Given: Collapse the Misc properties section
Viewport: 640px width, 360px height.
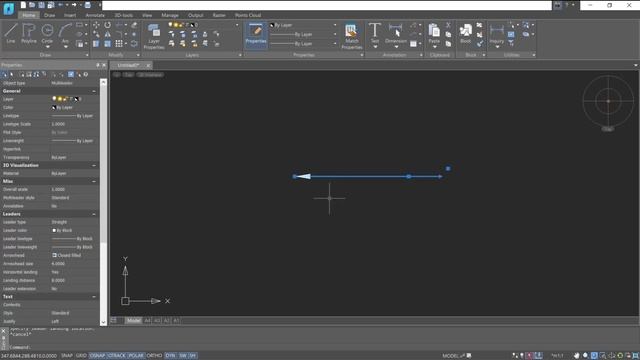Looking at the screenshot, I should (x=94, y=181).
